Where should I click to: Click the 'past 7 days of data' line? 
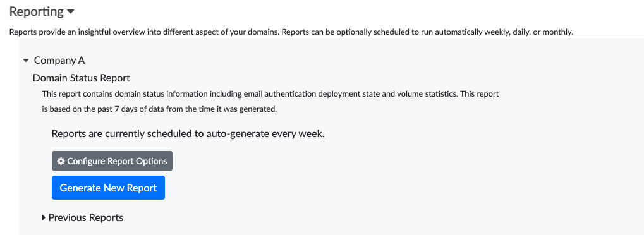159,109
